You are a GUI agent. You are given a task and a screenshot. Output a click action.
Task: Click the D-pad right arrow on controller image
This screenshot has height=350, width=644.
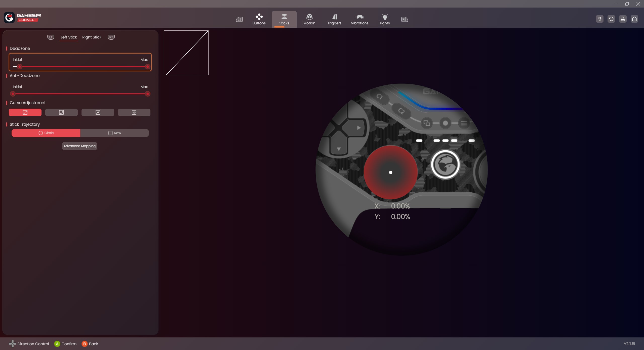pyautogui.click(x=359, y=128)
